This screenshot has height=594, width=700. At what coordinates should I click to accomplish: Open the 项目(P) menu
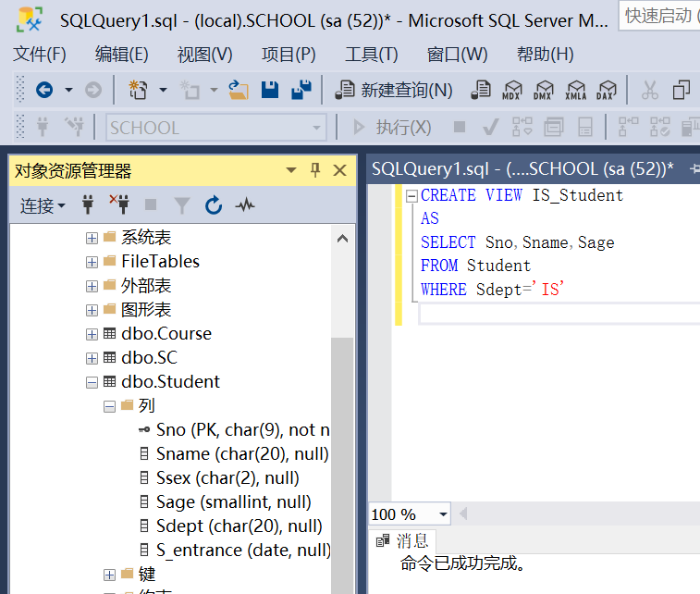click(289, 55)
